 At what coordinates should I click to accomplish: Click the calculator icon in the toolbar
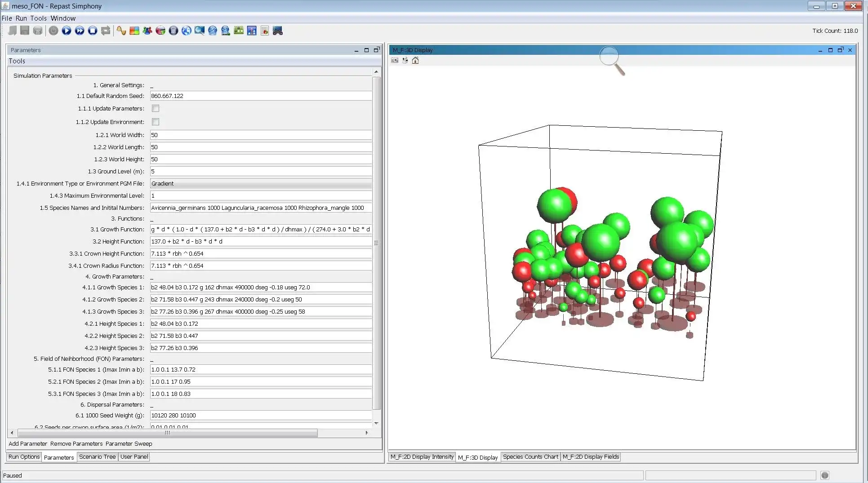point(174,31)
